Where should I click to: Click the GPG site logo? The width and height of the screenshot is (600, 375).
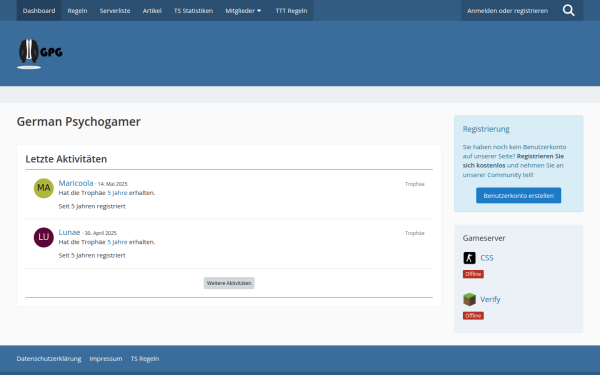[x=40, y=54]
